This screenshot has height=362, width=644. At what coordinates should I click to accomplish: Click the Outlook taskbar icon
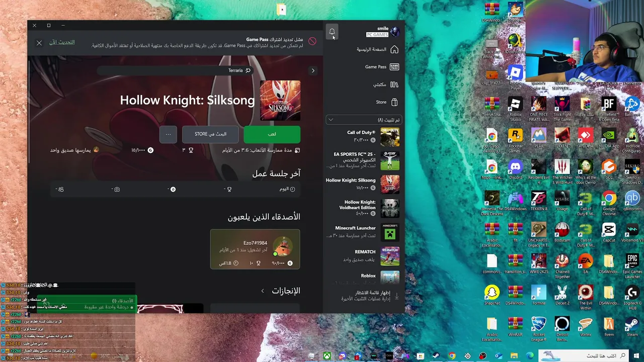tap(499, 356)
